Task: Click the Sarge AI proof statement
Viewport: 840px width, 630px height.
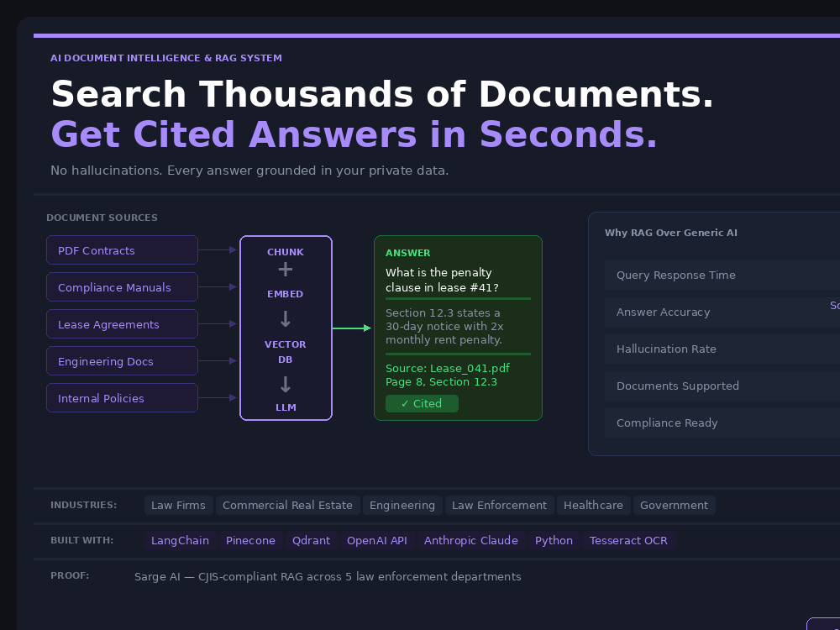Action: click(328, 576)
